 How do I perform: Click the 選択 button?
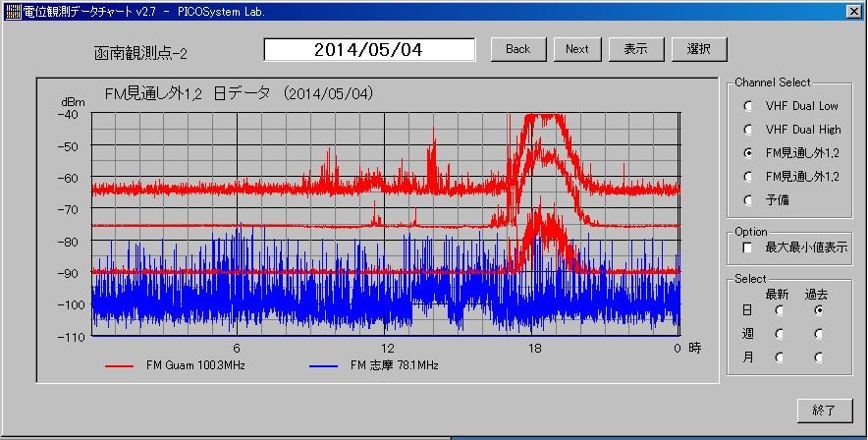coord(699,49)
